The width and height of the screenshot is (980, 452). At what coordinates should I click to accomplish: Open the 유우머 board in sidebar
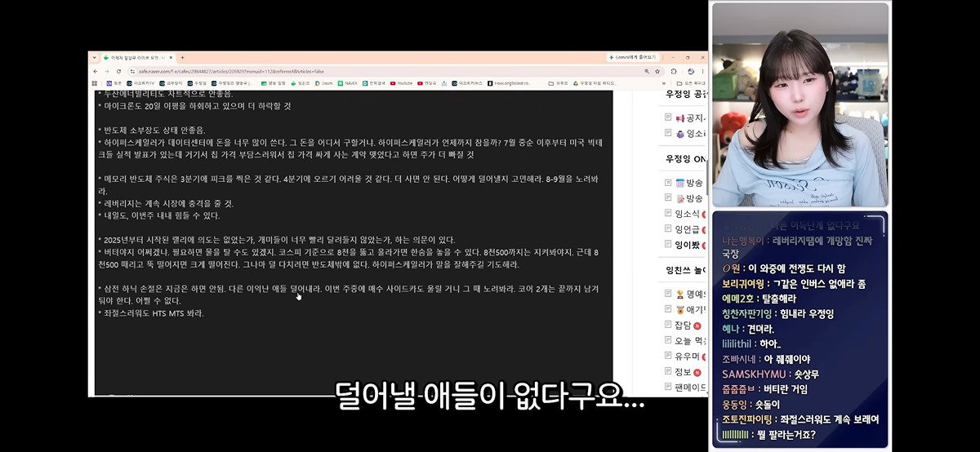point(687,356)
